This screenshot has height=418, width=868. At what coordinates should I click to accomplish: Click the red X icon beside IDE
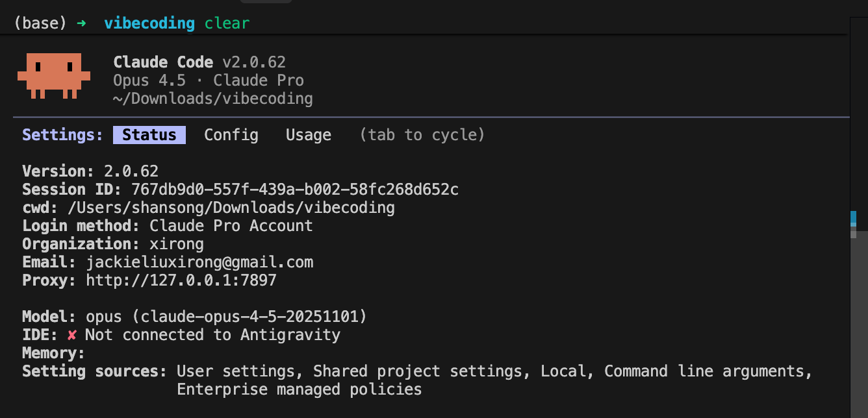[72, 335]
